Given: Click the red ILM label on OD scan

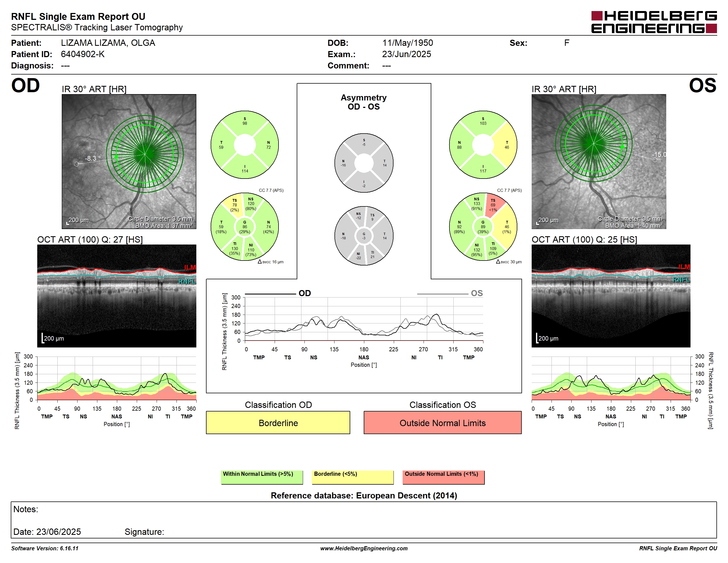Looking at the screenshot, I should (x=190, y=267).
